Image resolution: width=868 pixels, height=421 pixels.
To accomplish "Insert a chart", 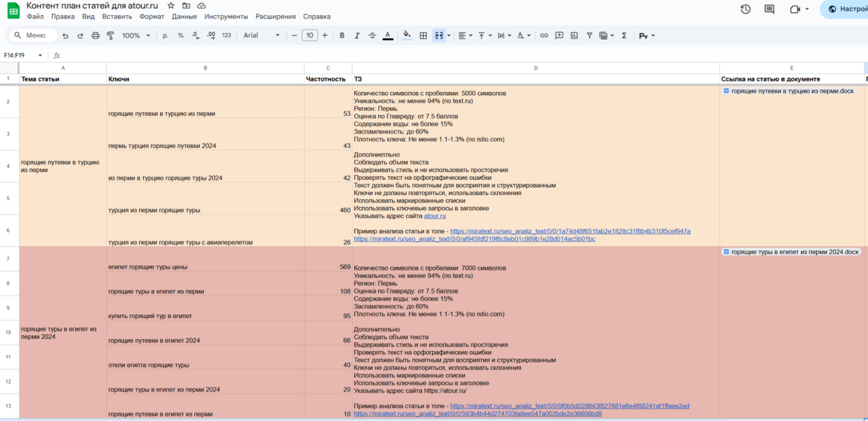I will (574, 36).
